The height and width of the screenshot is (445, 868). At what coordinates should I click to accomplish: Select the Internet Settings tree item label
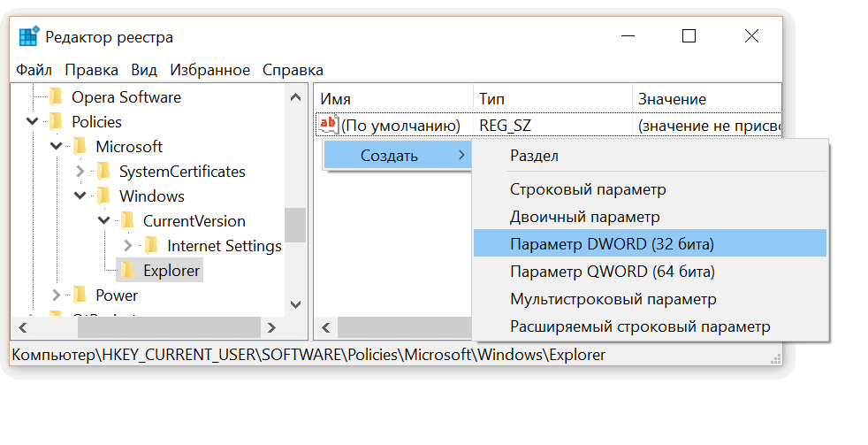[x=225, y=245]
